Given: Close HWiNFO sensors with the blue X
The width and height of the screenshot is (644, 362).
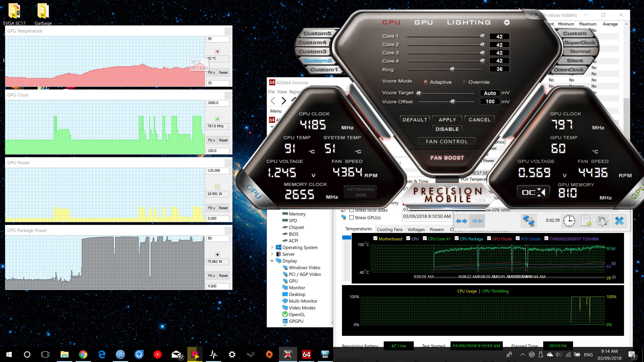Looking at the screenshot, I should 619,221.
